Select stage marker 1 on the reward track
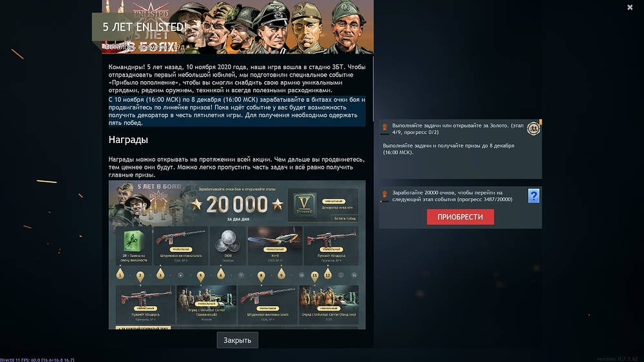 pos(120,274)
